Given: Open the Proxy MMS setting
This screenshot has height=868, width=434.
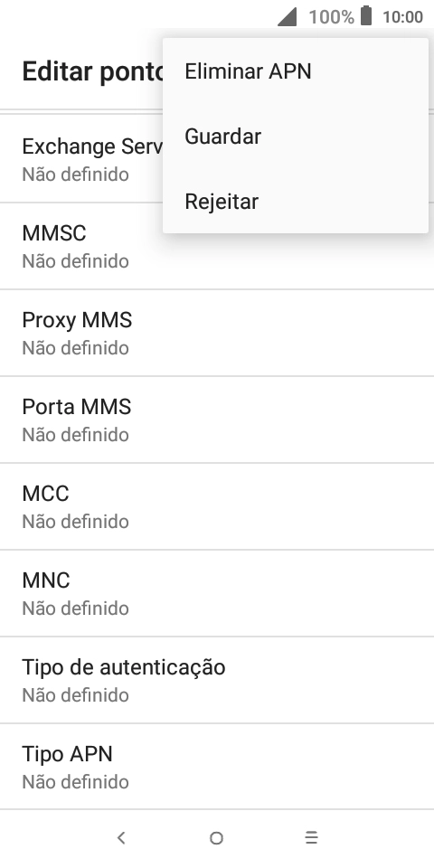Looking at the screenshot, I should (217, 333).
